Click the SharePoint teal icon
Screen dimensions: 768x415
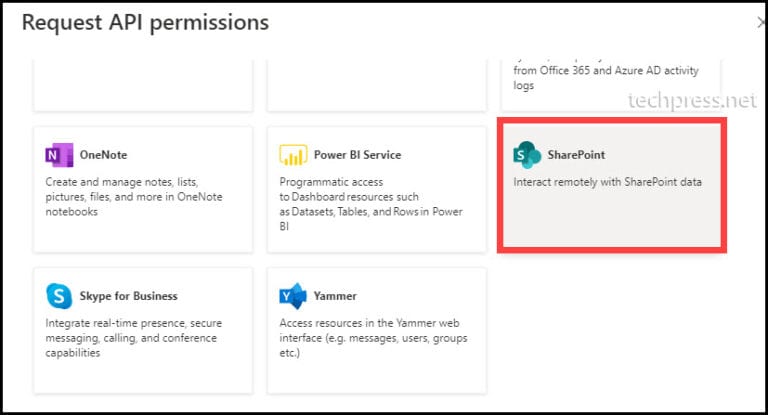527,155
